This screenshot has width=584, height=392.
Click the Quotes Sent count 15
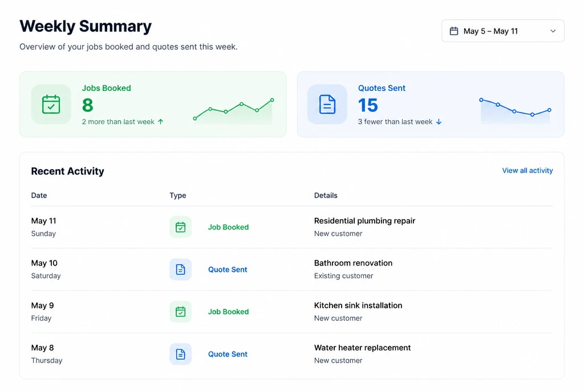pyautogui.click(x=368, y=105)
